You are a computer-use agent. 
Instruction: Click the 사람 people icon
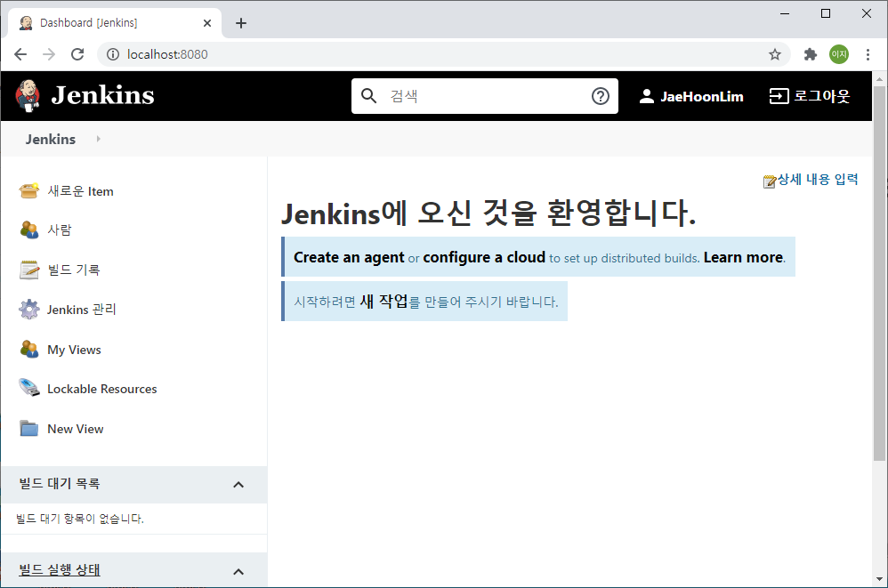pyautogui.click(x=28, y=230)
